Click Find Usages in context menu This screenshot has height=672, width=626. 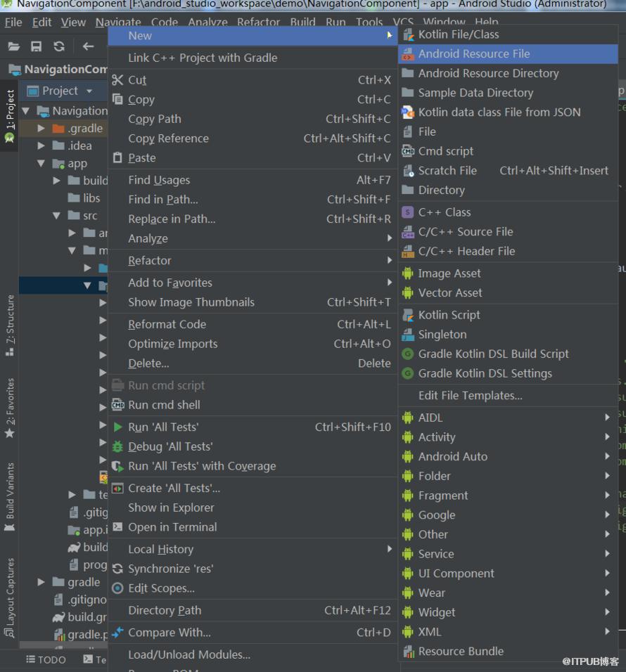tap(252, 180)
